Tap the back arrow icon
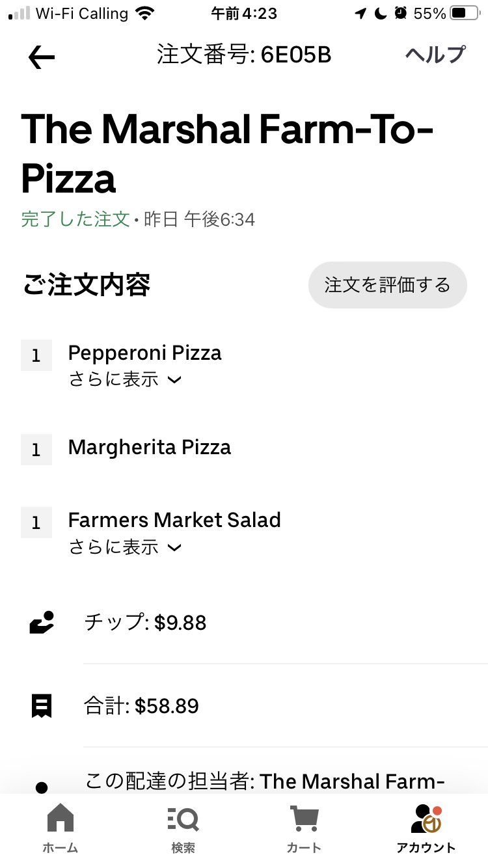Viewport: 488px width, 868px height. coord(42,57)
